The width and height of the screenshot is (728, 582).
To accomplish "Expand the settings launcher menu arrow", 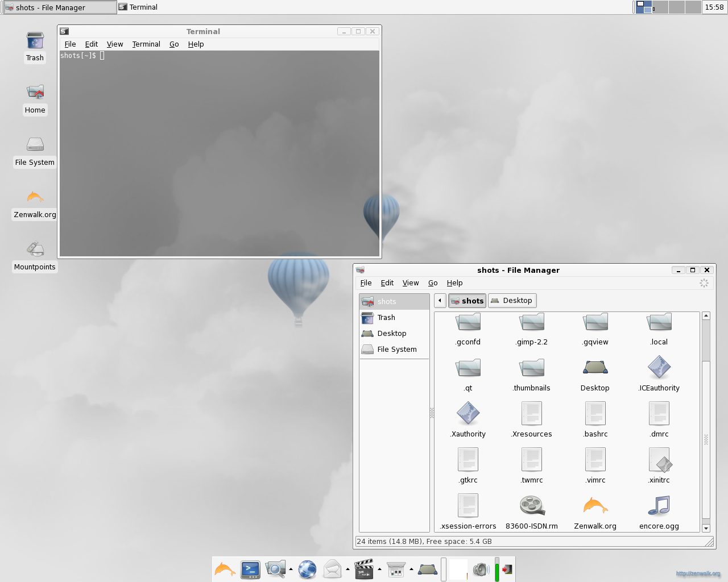I will [x=411, y=569].
